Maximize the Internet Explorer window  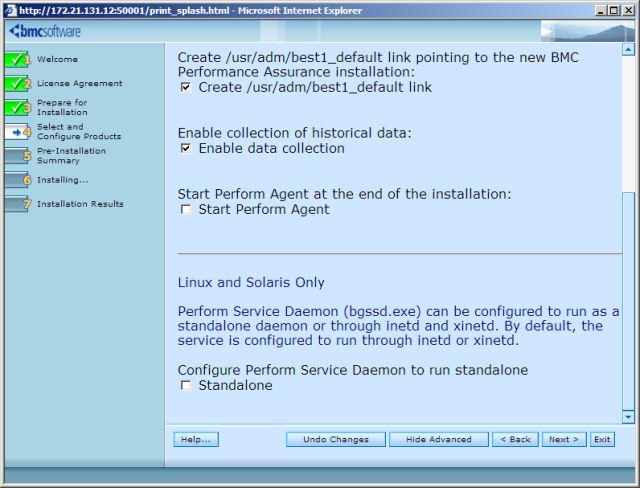pyautogui.click(x=613, y=11)
